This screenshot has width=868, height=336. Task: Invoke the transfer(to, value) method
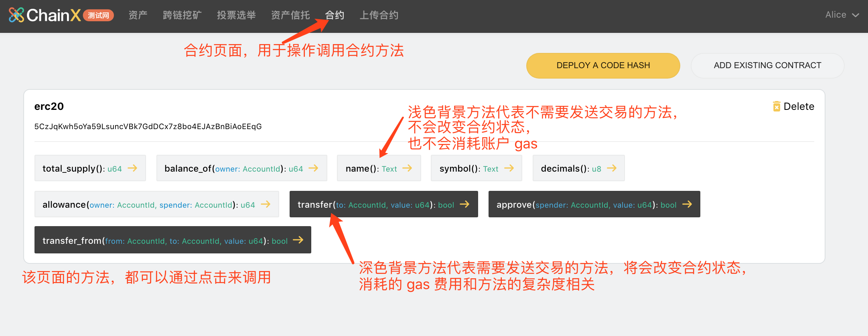click(x=384, y=204)
